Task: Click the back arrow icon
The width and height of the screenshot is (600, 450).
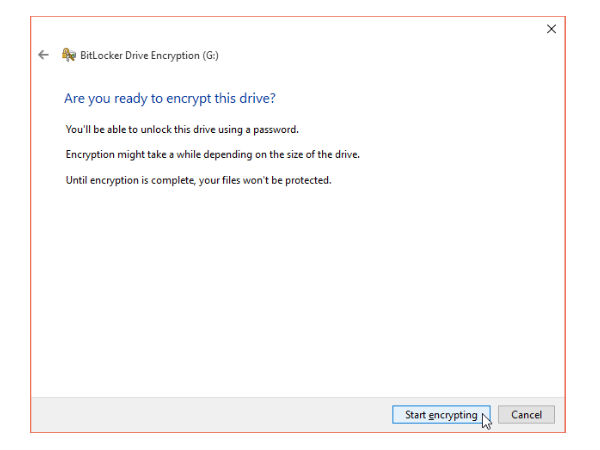Action: tap(43, 55)
